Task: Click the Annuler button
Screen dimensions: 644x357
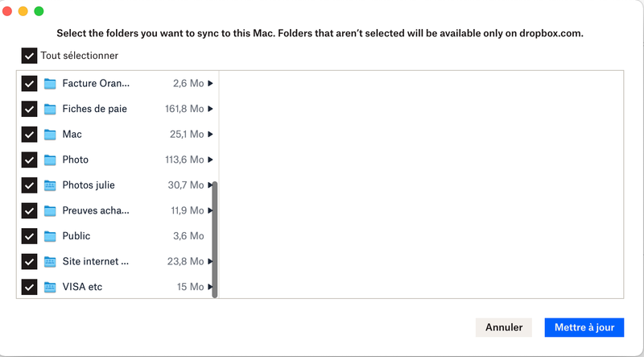Action: (x=504, y=327)
